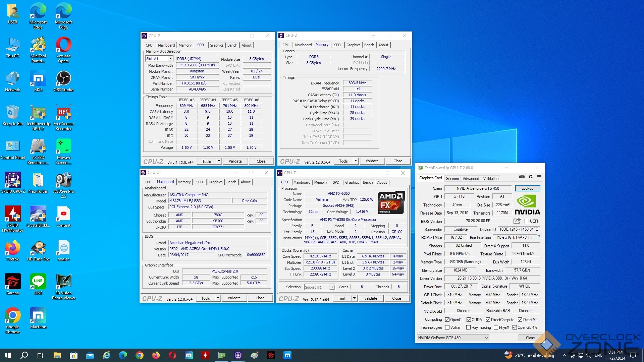Toggle the CUDA checkbox

point(469,320)
